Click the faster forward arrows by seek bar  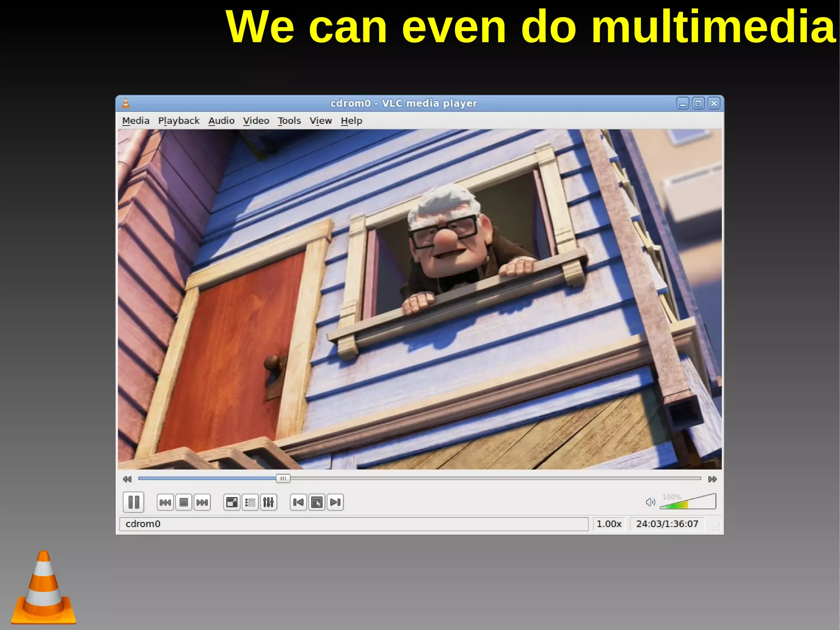coord(712,479)
